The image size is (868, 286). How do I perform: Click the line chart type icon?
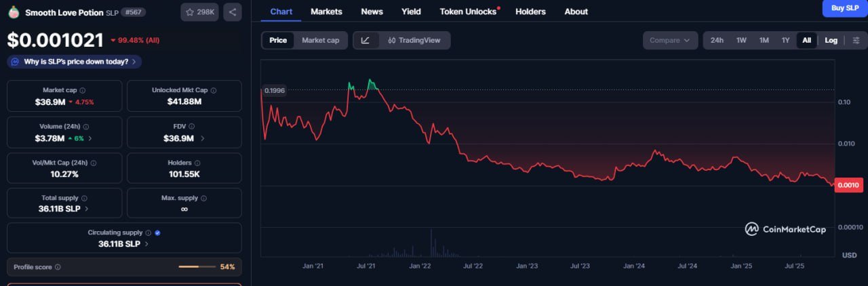[x=366, y=41]
